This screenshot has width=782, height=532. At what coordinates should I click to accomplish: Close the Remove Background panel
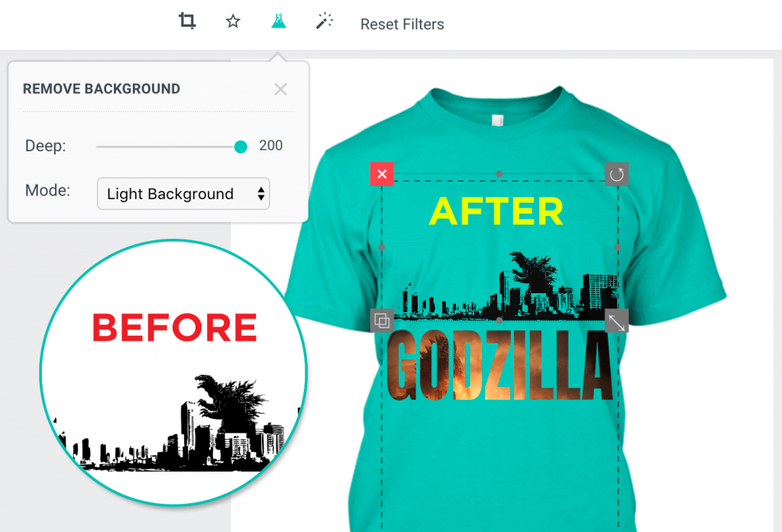point(280,89)
